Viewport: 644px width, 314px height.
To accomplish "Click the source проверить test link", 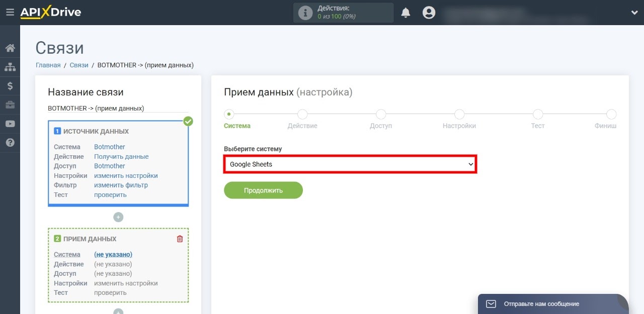I will 110,194.
